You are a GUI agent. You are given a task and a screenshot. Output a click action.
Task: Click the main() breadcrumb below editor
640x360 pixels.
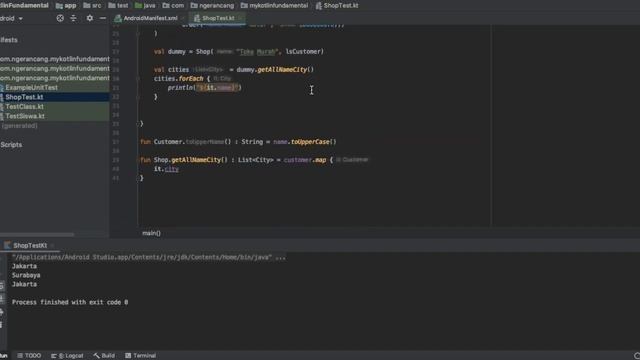(x=151, y=233)
